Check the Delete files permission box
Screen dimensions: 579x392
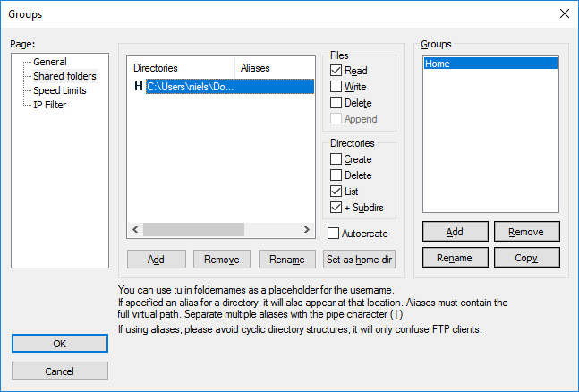(x=336, y=103)
